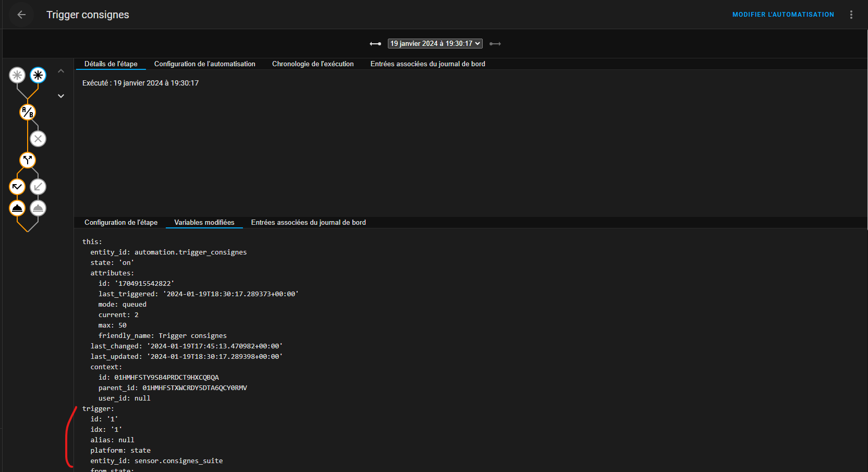
Task: Select the checkmark condition node on the left branch
Action: [17, 186]
